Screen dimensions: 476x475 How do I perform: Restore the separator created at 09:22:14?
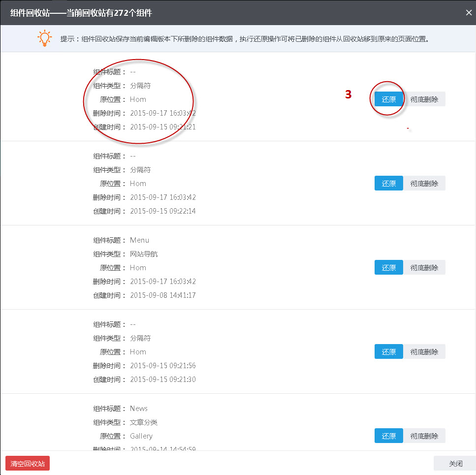pyautogui.click(x=388, y=183)
